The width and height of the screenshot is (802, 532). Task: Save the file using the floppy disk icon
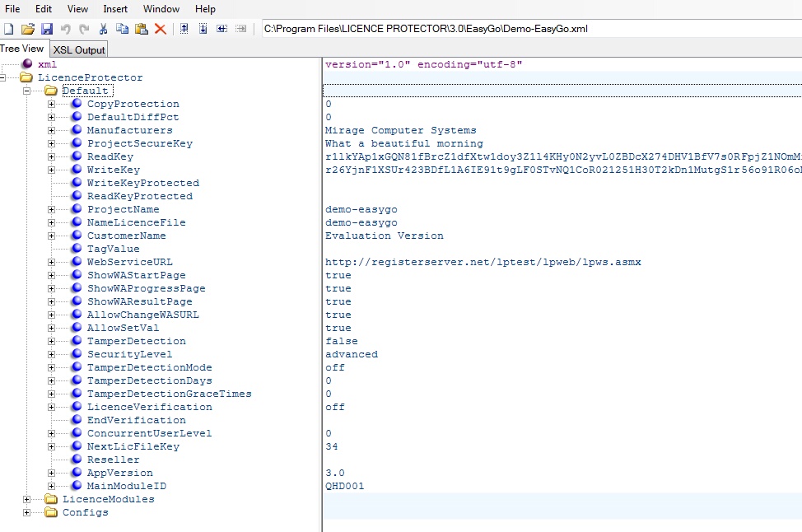tap(46, 29)
